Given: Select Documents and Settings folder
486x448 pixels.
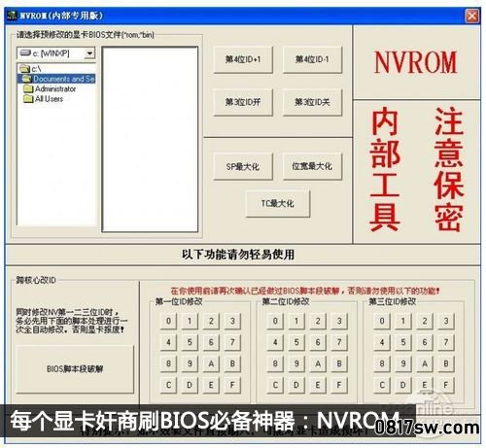Looking at the screenshot, I should click(x=56, y=79).
